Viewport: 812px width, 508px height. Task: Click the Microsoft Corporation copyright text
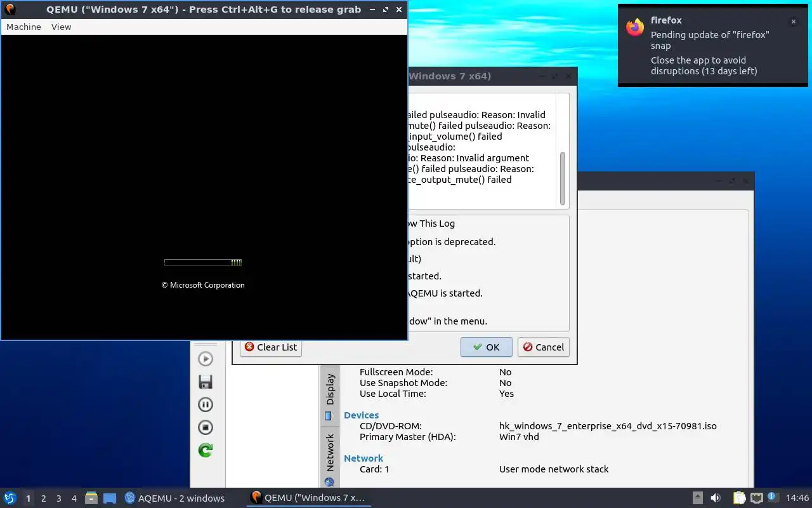click(x=203, y=285)
